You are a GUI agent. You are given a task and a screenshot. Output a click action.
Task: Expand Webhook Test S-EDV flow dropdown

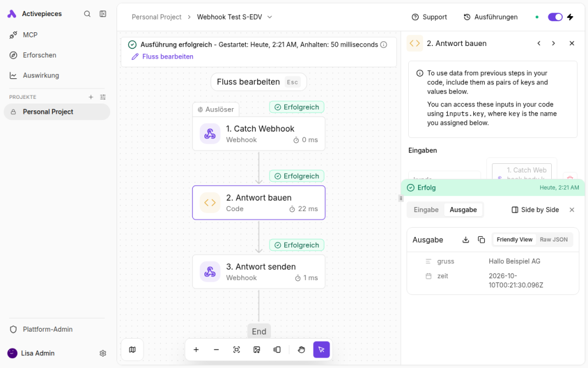pos(270,17)
